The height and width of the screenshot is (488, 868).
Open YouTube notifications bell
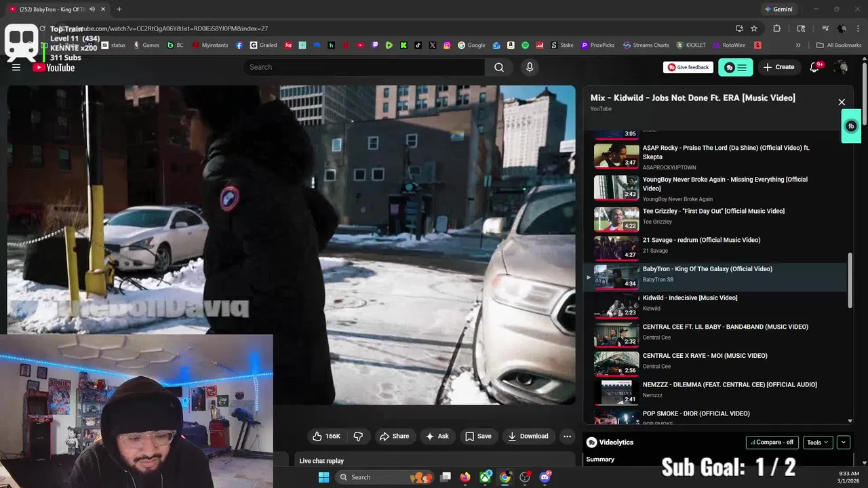pos(816,67)
